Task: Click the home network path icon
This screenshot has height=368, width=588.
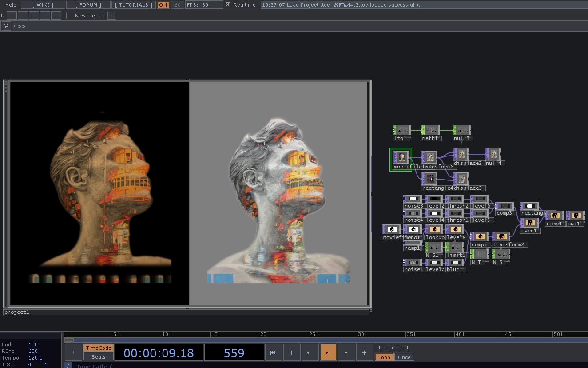Action: point(6,26)
